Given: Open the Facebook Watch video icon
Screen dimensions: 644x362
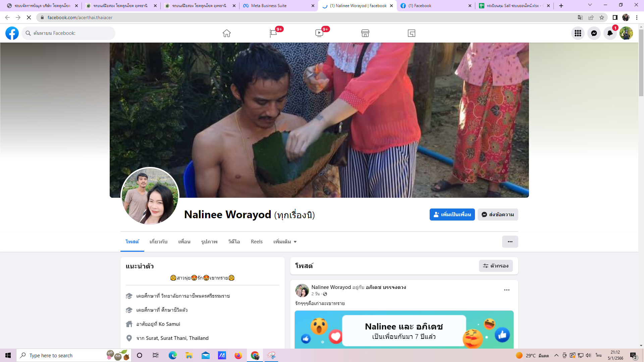Looking at the screenshot, I should pyautogui.click(x=319, y=33).
